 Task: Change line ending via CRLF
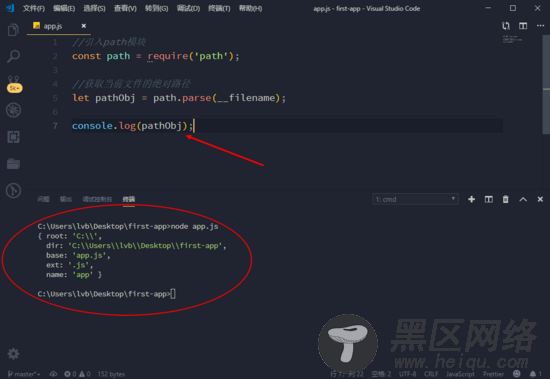431,374
